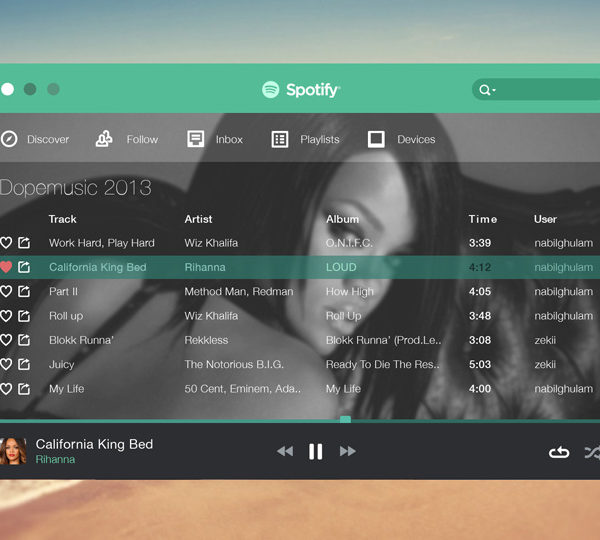Open Rihanna from the now playing bar
Image resolution: width=600 pixels, height=540 pixels.
pos(55,459)
